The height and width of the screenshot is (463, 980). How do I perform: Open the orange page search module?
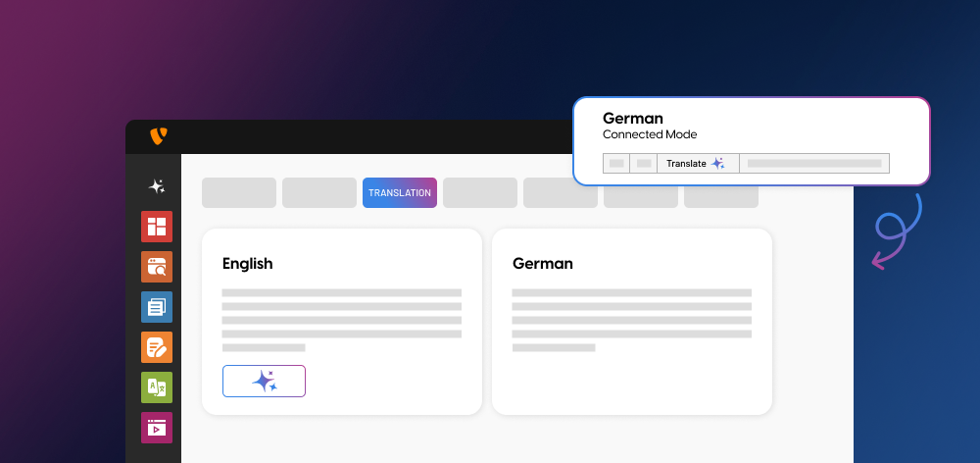[156, 267]
